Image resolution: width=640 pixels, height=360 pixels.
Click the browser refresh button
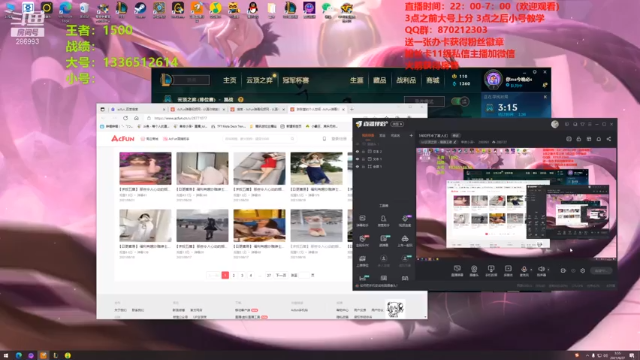click(x=125, y=118)
